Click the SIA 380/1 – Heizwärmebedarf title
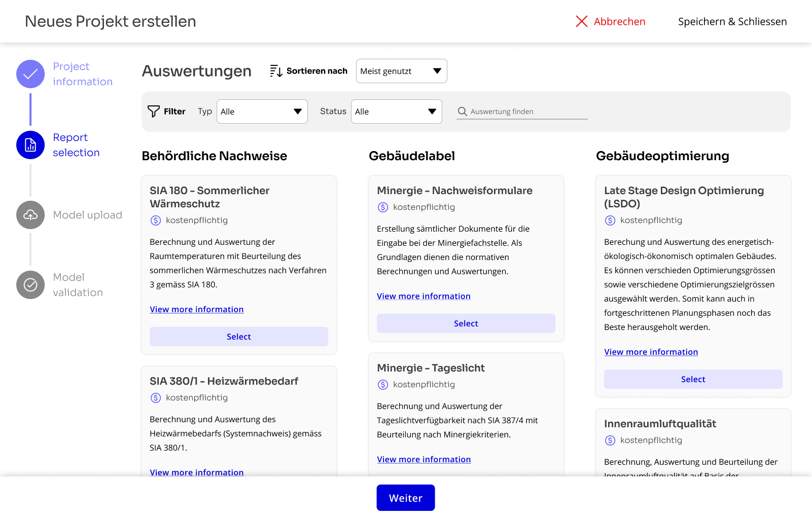812x519 pixels. (x=224, y=381)
